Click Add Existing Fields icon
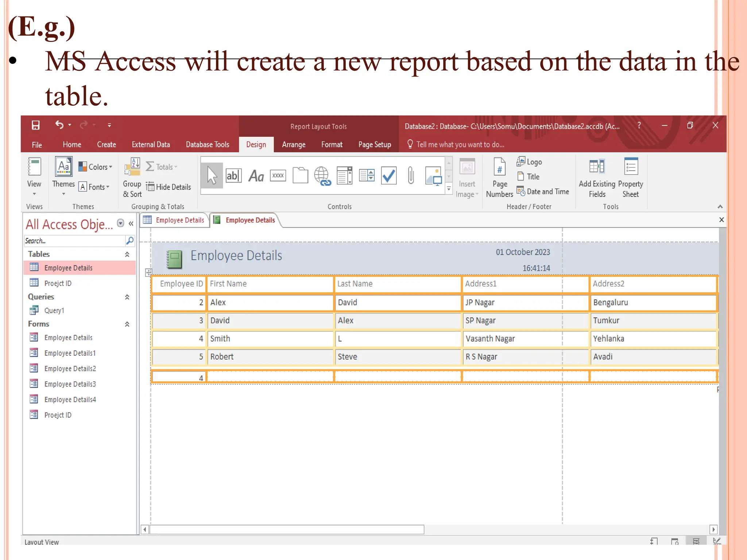747x560 pixels. (x=597, y=167)
